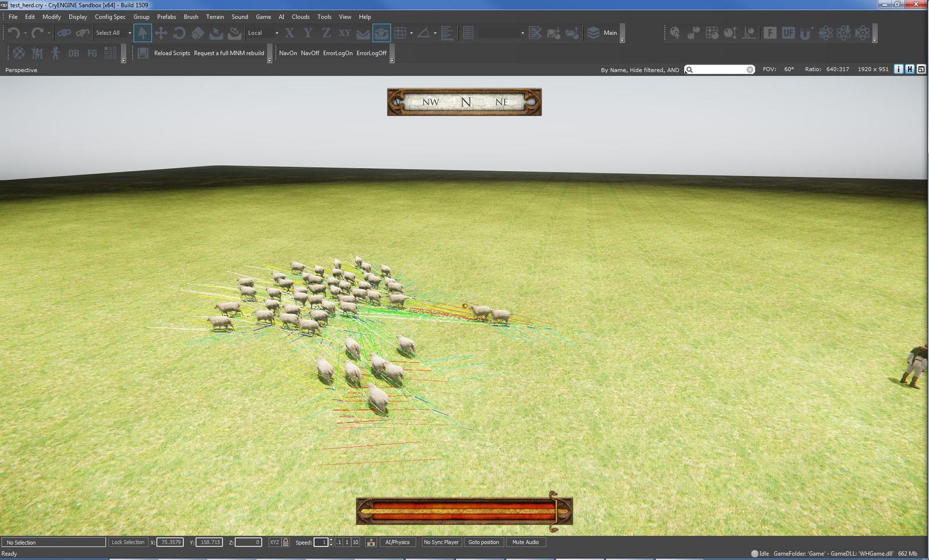Open the layers stack icon beside Main
The image size is (929, 560).
[x=593, y=33]
